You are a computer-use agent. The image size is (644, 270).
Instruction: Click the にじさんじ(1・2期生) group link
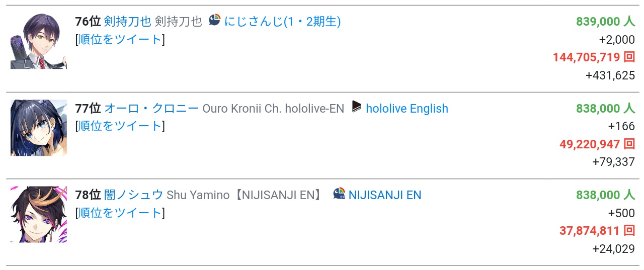coord(282,21)
